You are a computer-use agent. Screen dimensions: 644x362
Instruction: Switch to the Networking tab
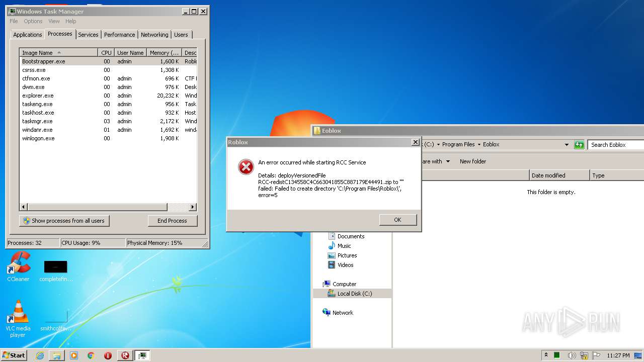pyautogui.click(x=154, y=35)
